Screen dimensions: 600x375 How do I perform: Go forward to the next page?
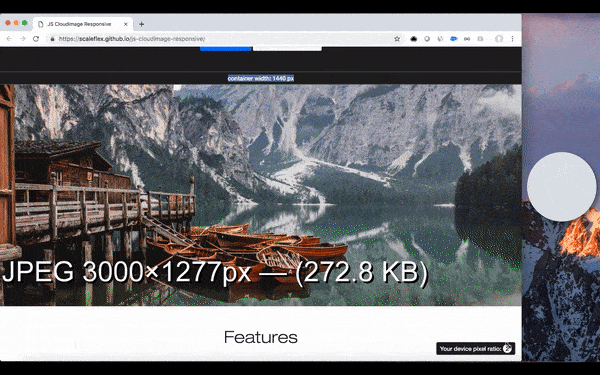[x=23, y=39]
